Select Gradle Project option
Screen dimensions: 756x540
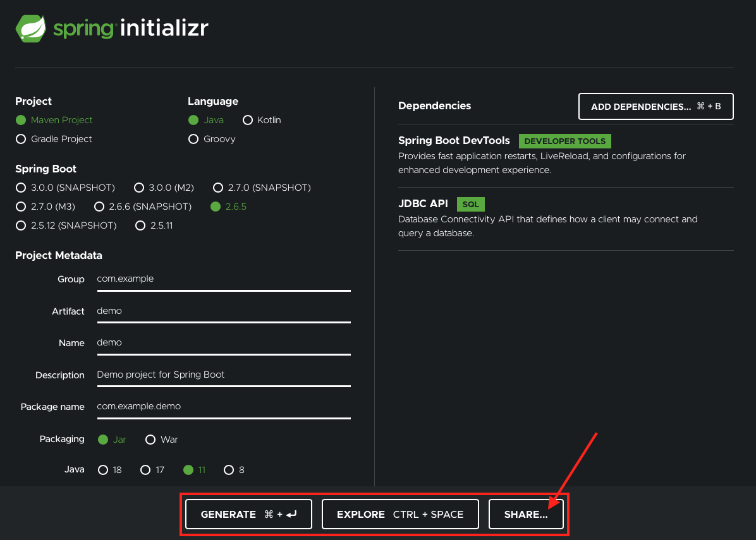click(x=21, y=139)
